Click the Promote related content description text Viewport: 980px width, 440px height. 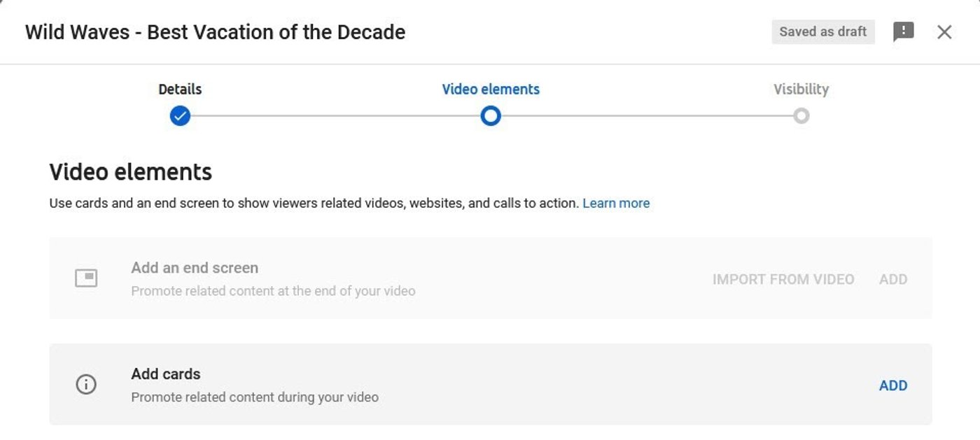[x=254, y=397]
